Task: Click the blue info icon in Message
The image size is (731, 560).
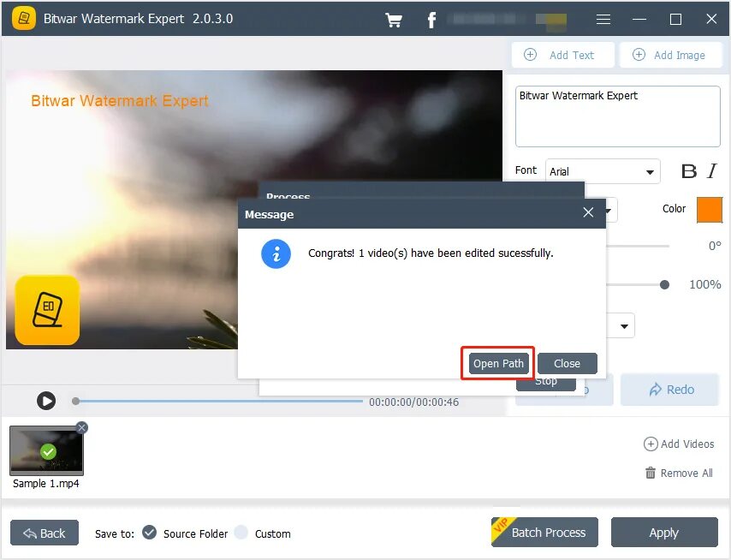Action: (x=276, y=253)
